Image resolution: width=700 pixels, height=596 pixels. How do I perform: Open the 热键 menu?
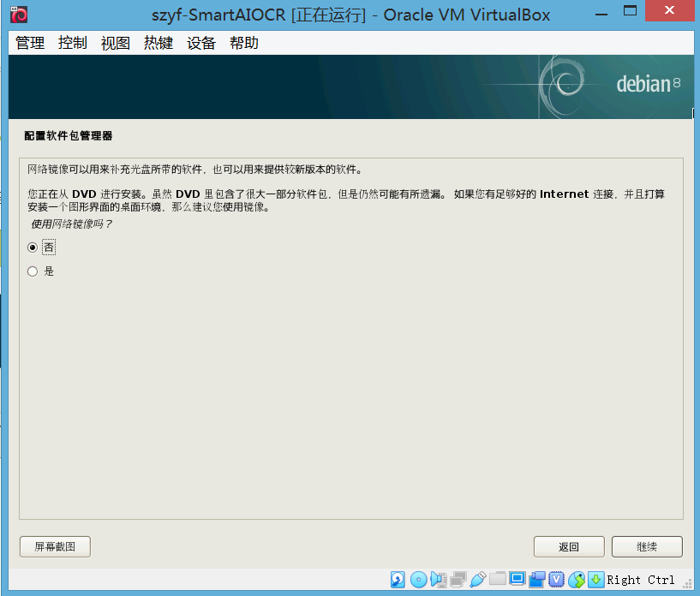(x=158, y=43)
